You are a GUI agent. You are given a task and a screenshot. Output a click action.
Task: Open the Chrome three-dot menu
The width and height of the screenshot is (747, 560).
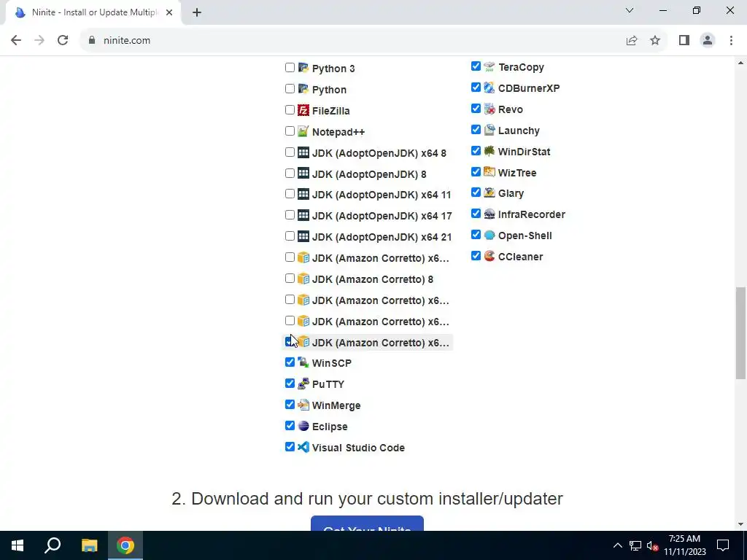[x=731, y=41]
